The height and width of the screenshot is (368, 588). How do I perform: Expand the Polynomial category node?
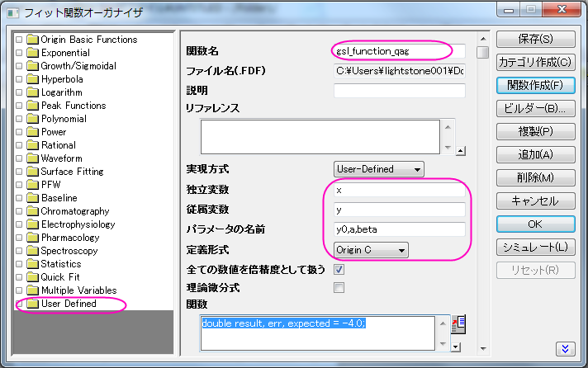click(19, 119)
